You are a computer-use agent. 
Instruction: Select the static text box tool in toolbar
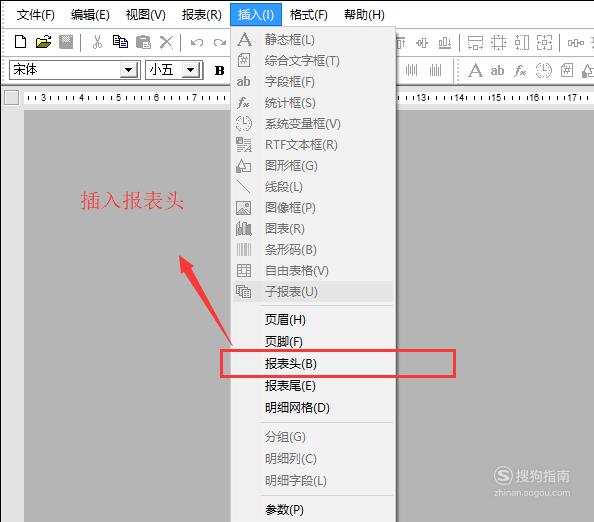[x=475, y=70]
